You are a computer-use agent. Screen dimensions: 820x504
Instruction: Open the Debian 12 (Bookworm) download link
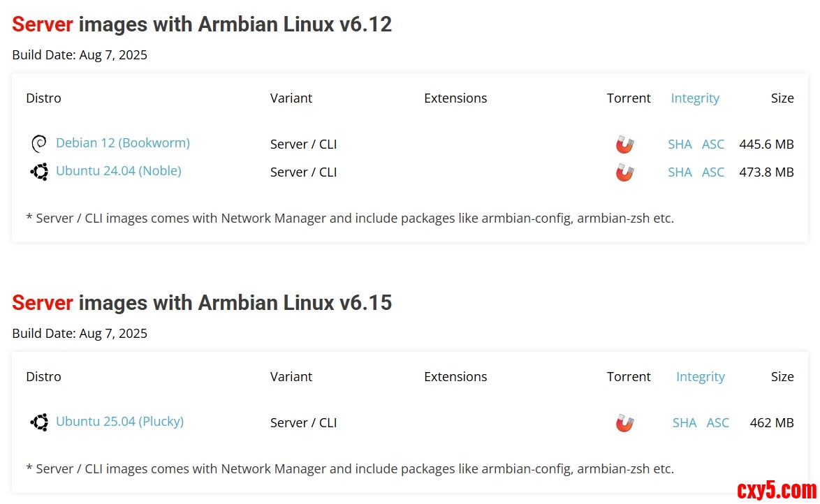122,142
